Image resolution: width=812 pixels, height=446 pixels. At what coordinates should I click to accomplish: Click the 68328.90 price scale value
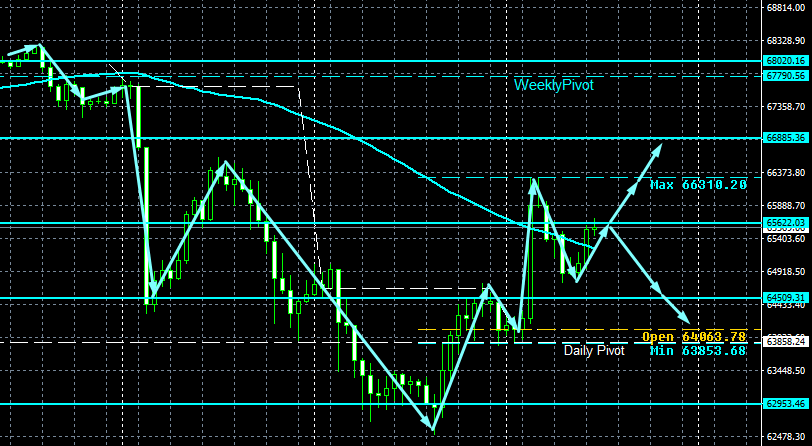tap(786, 40)
